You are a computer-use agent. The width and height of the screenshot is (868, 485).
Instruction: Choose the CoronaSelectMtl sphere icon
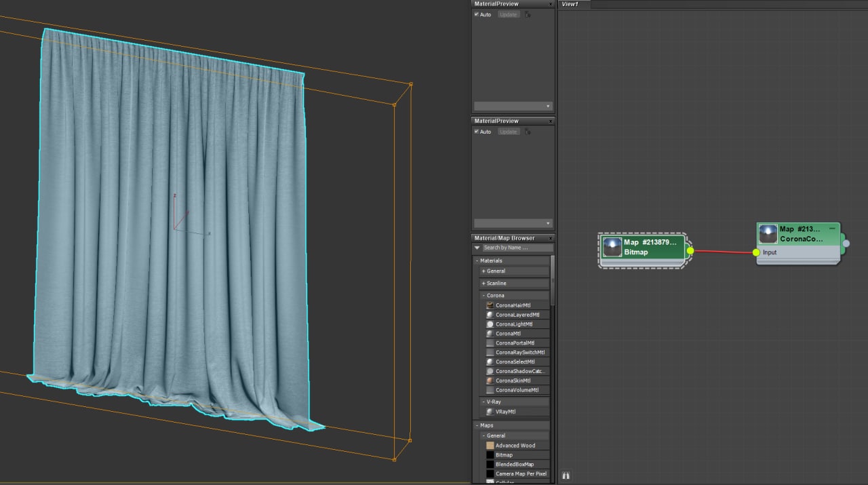pos(490,362)
